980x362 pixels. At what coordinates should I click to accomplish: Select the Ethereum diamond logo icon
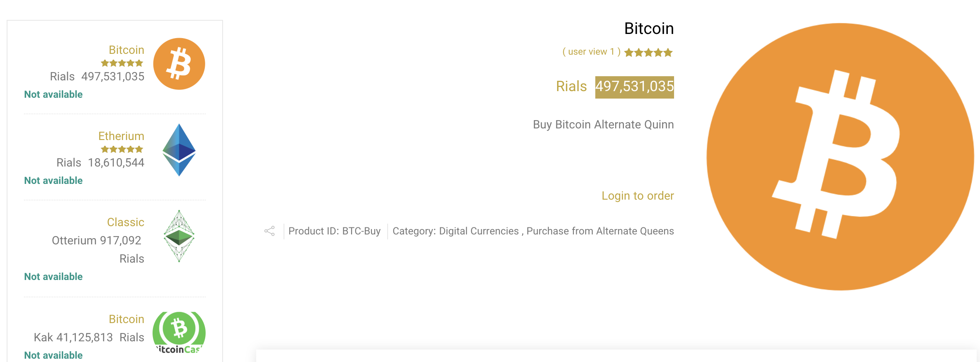click(x=179, y=150)
